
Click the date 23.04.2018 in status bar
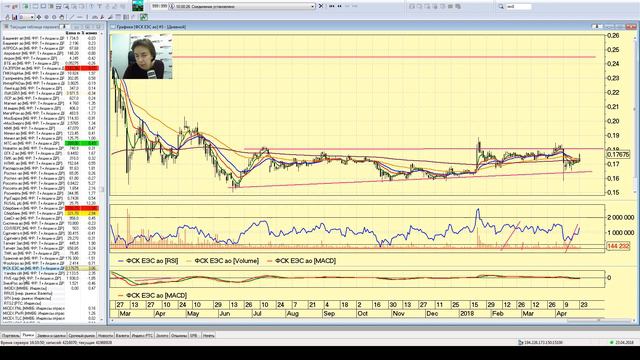click(624, 342)
